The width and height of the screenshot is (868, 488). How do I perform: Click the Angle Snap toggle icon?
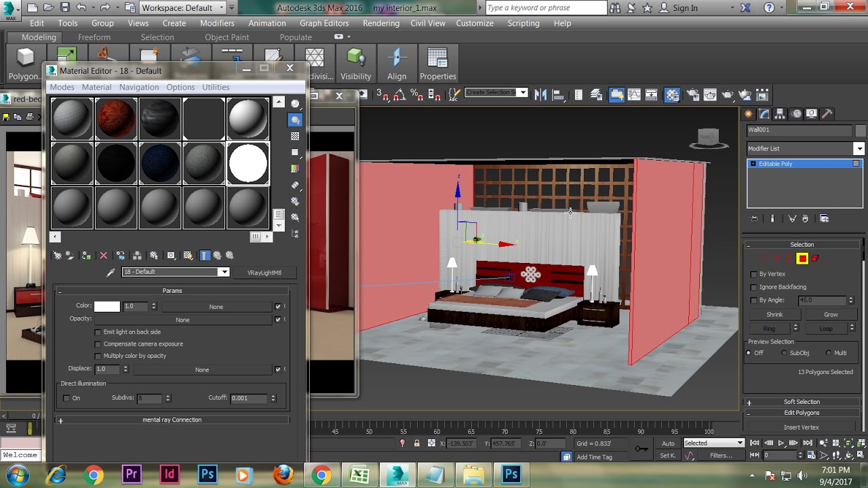(x=399, y=95)
